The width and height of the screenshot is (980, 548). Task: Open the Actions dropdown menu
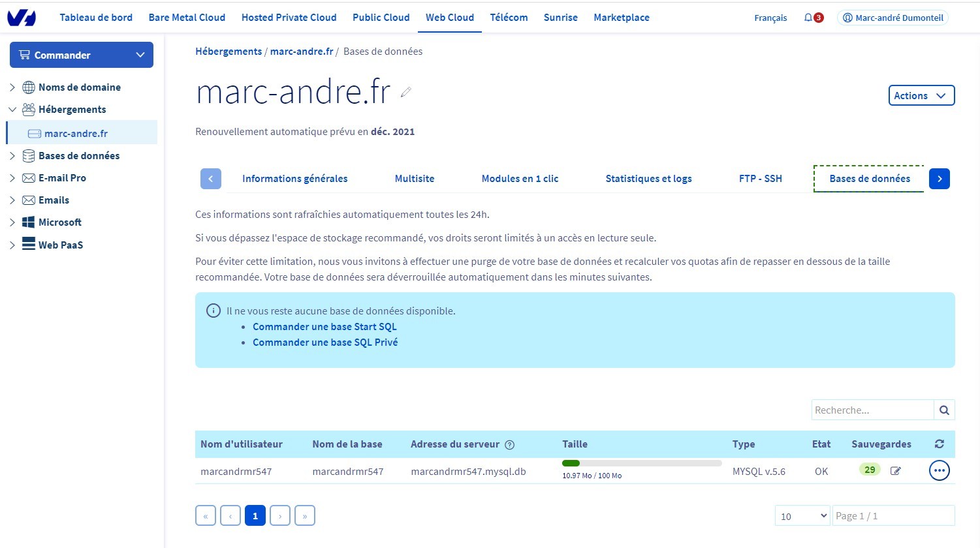point(921,95)
